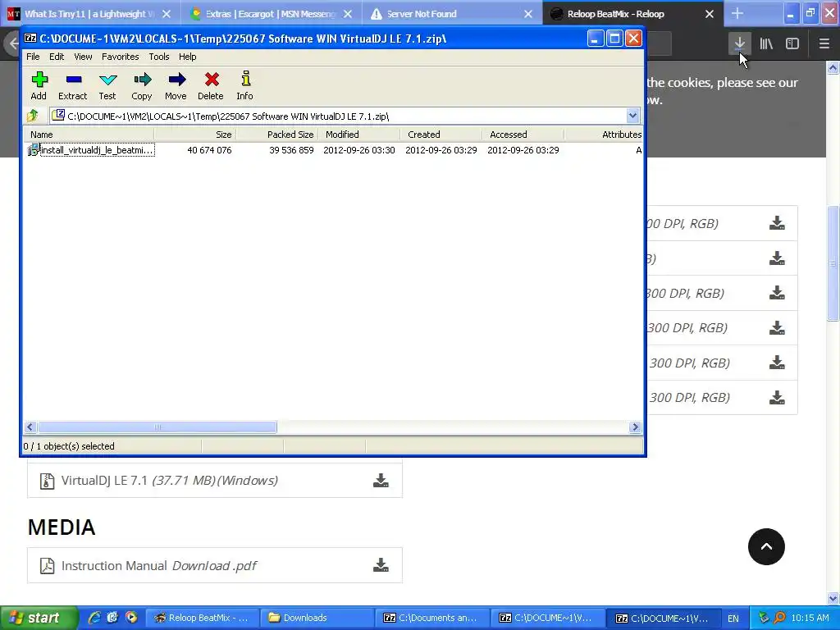The width and height of the screenshot is (840, 630).
Task: Sort by the Size column header
Action: click(x=195, y=135)
